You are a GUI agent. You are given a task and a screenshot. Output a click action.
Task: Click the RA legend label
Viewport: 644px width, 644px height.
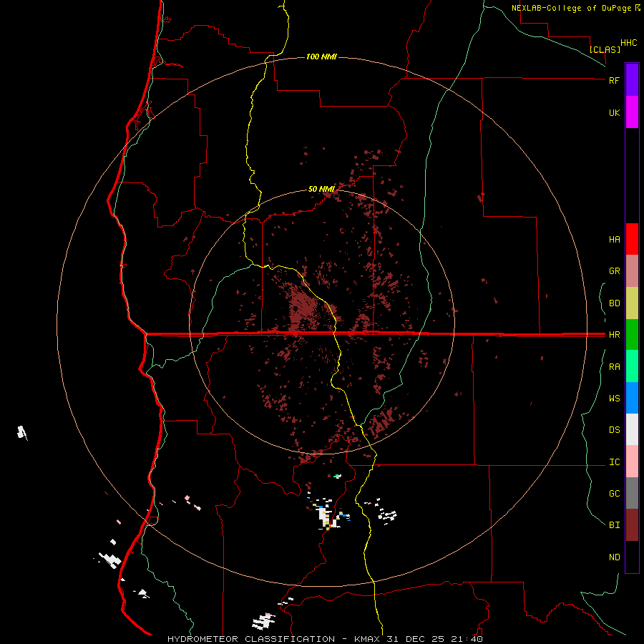tap(614, 367)
